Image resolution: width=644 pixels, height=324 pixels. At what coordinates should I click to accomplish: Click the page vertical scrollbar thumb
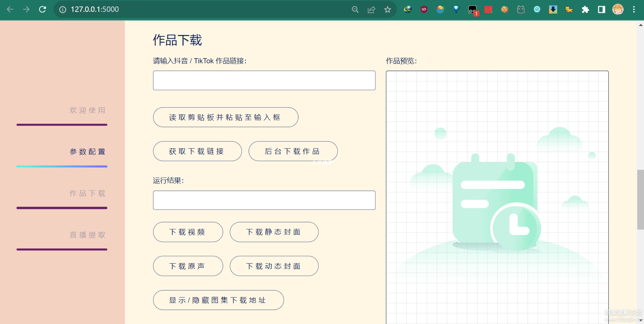click(640, 199)
